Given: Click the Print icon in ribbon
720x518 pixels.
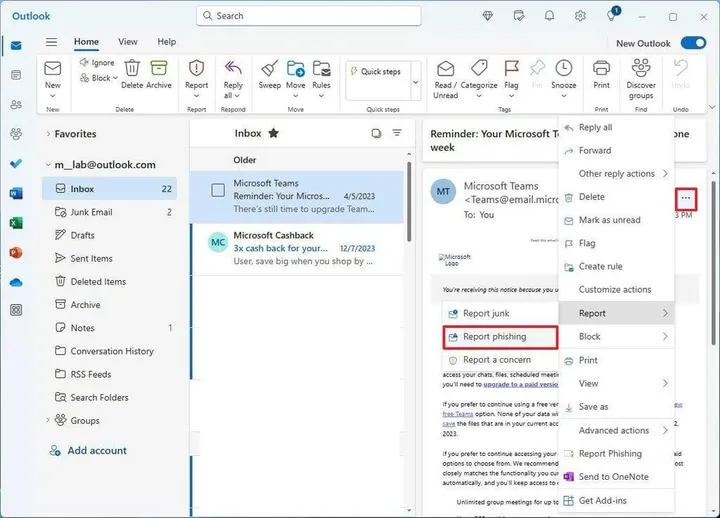Looking at the screenshot, I should tap(601, 69).
